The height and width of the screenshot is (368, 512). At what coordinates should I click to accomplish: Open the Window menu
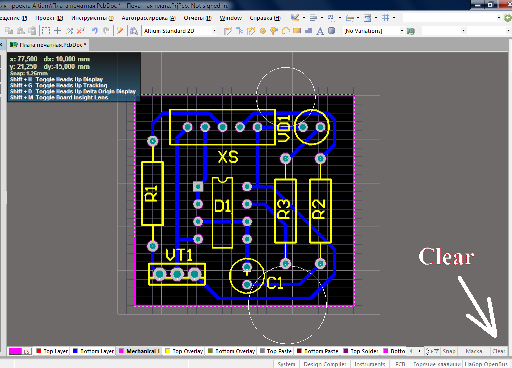tap(230, 18)
